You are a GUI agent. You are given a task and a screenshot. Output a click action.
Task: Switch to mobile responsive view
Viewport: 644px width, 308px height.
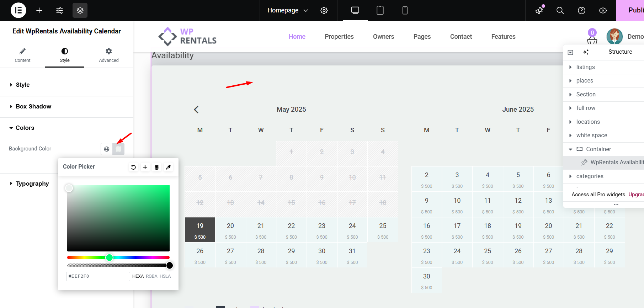[x=405, y=10]
